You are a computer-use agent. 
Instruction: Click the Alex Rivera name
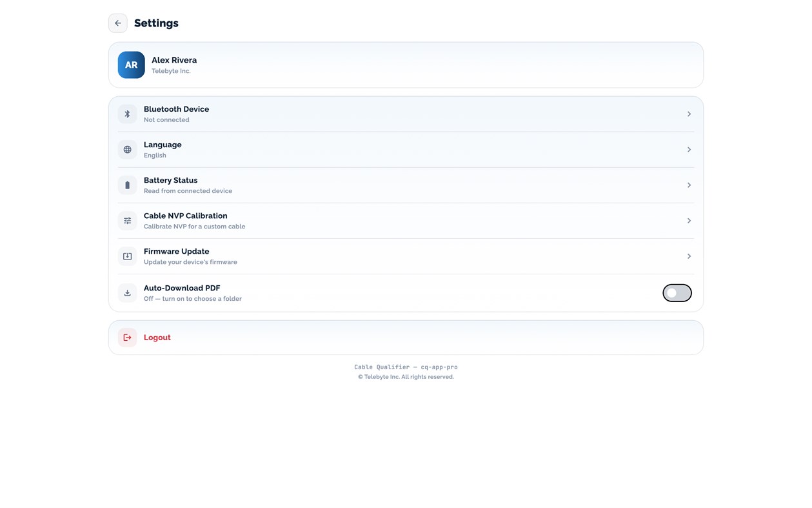coord(174,60)
